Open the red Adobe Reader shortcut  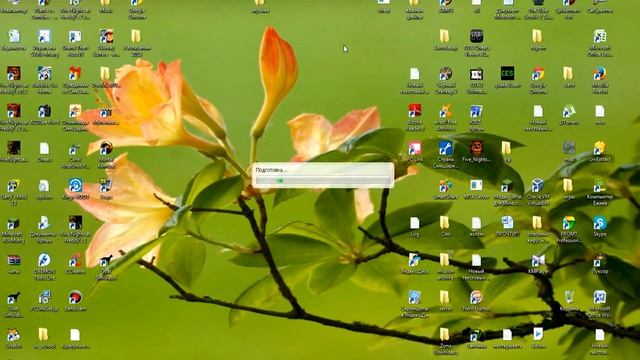pyautogui.click(x=415, y=111)
